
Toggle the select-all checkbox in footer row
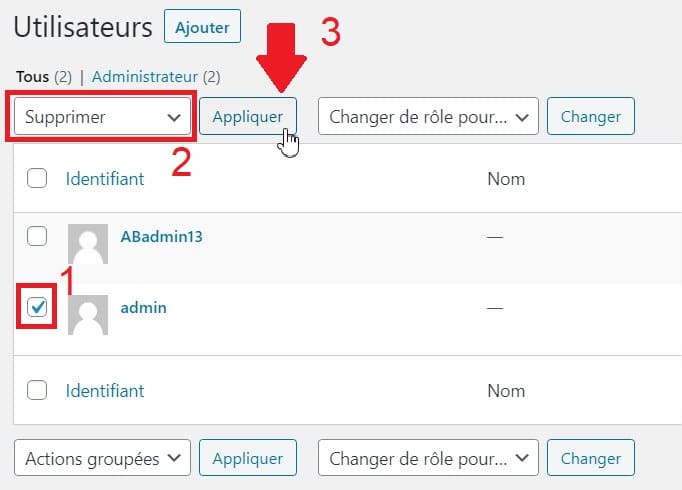37,390
